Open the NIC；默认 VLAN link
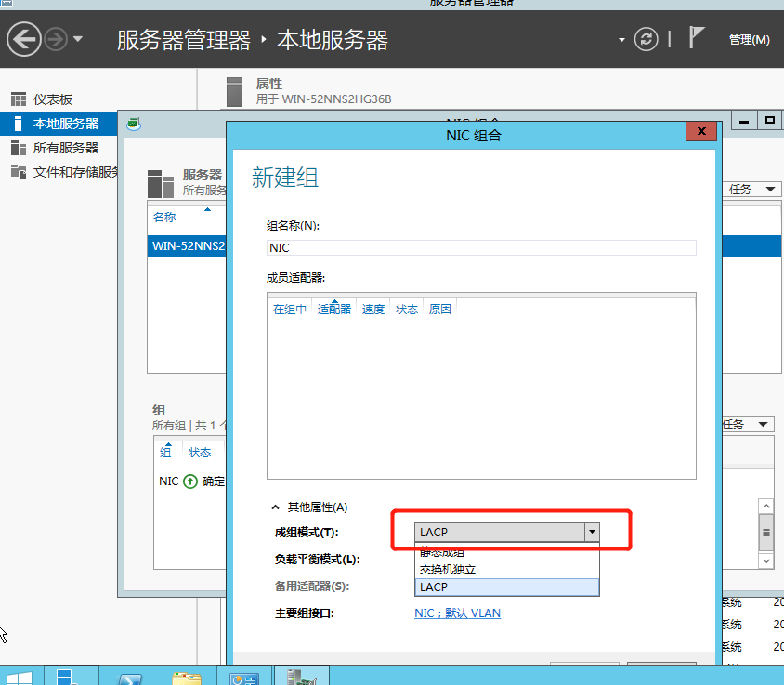Image resolution: width=784 pixels, height=685 pixels. coord(458,613)
